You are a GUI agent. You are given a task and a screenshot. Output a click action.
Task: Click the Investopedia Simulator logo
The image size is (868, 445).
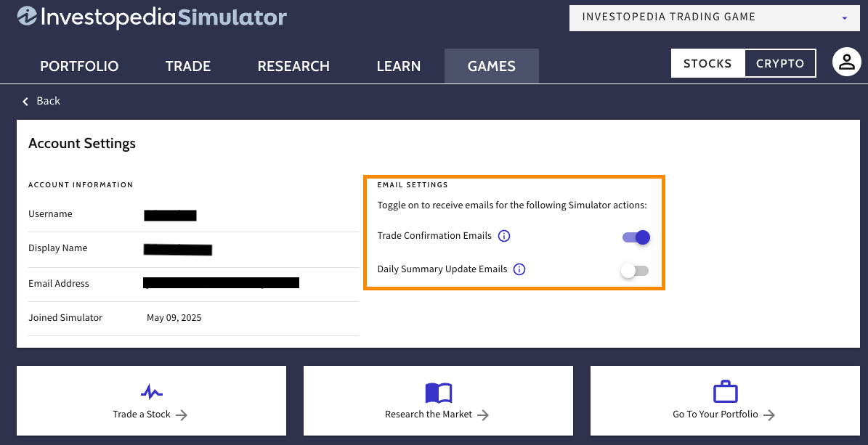click(x=152, y=16)
